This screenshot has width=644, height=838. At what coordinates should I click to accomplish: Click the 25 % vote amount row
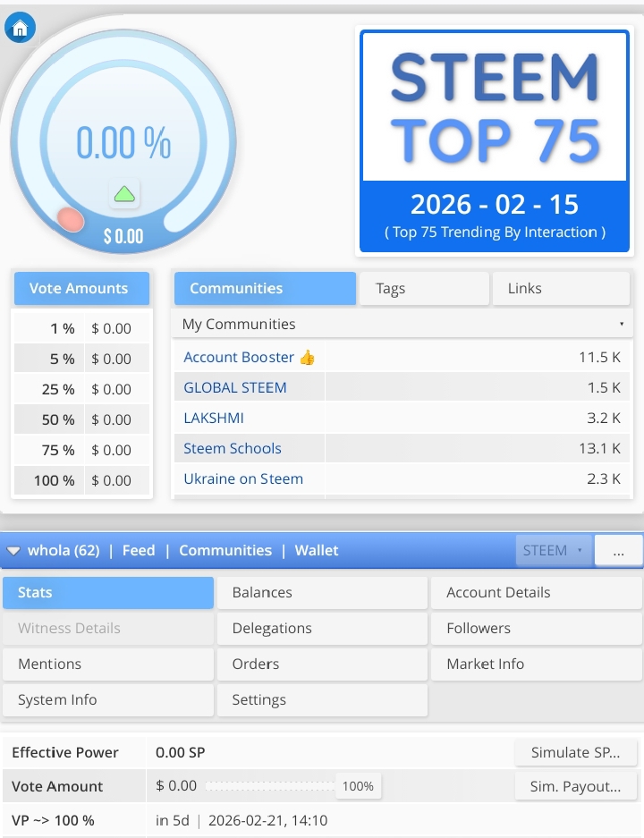[81, 390]
